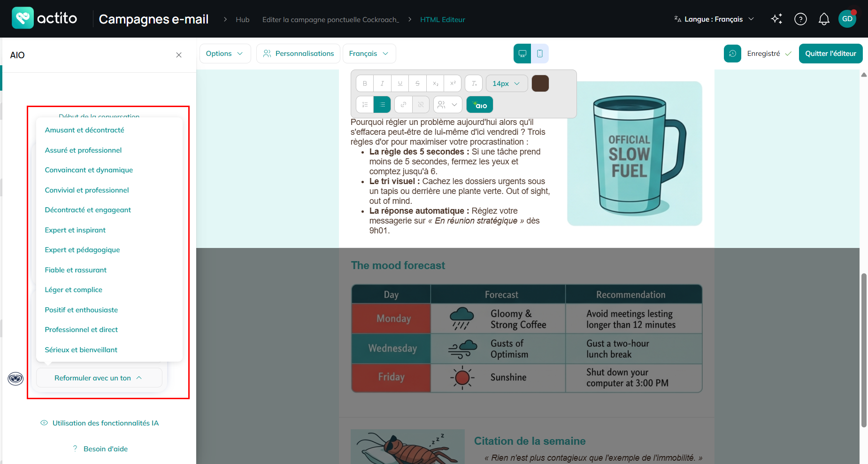Close the AIO panel
Image resolution: width=868 pixels, height=464 pixels.
tap(179, 55)
